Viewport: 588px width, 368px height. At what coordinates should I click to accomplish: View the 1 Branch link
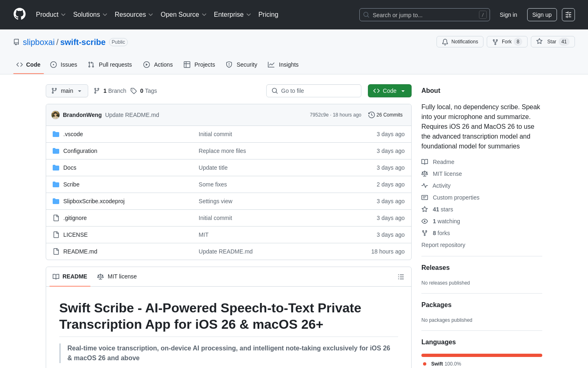coord(110,91)
